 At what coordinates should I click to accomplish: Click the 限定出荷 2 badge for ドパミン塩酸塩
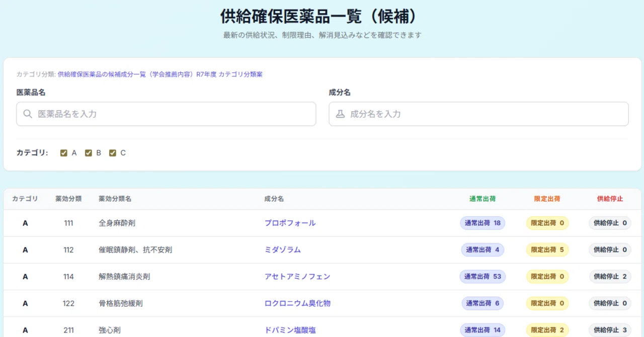click(x=547, y=330)
